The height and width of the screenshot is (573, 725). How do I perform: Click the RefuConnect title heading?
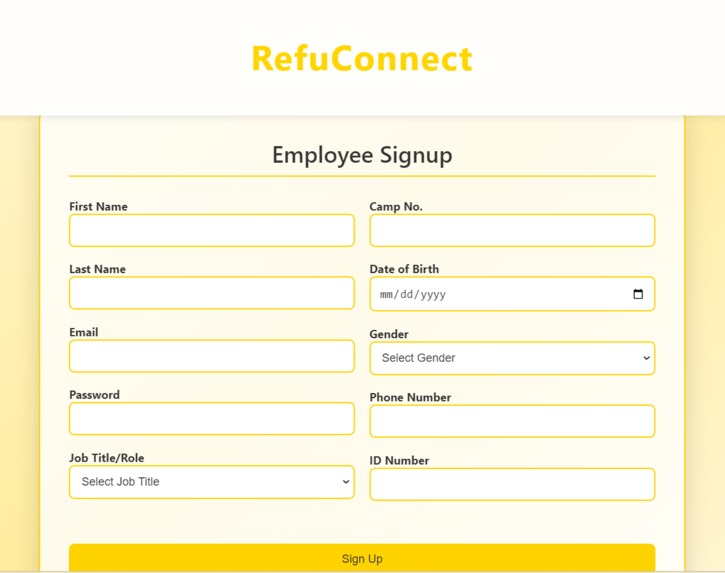(x=362, y=59)
